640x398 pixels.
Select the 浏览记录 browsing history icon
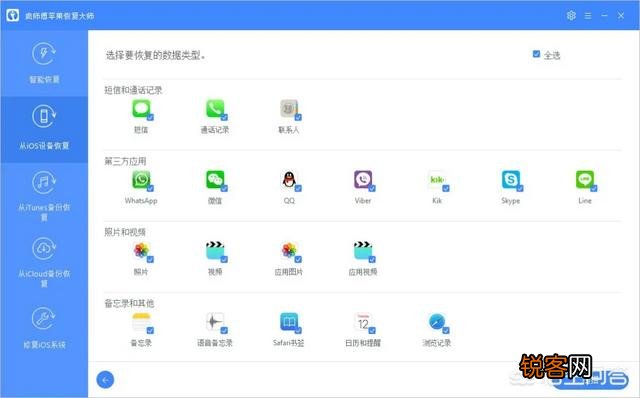tap(437, 322)
